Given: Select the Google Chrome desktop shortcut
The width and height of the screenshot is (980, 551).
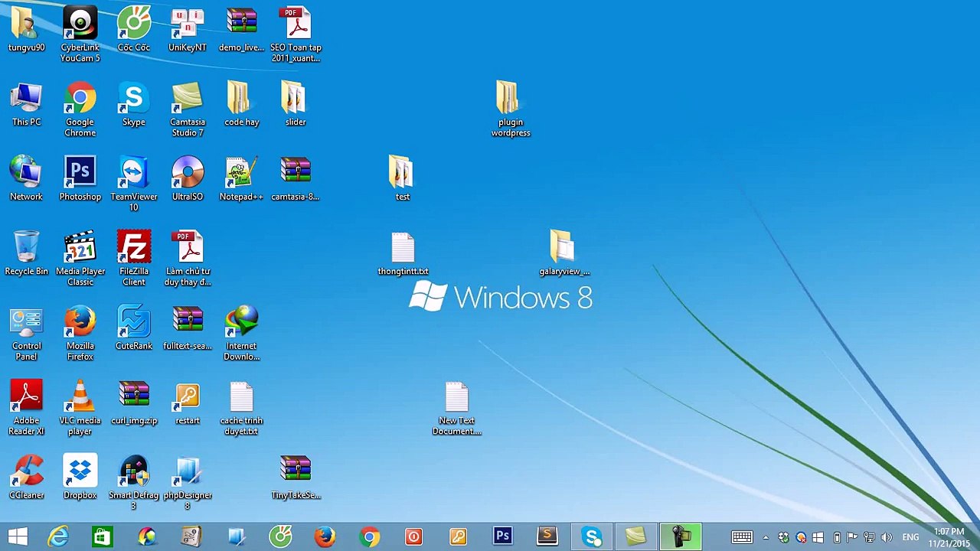Looking at the screenshot, I should pos(80,109).
